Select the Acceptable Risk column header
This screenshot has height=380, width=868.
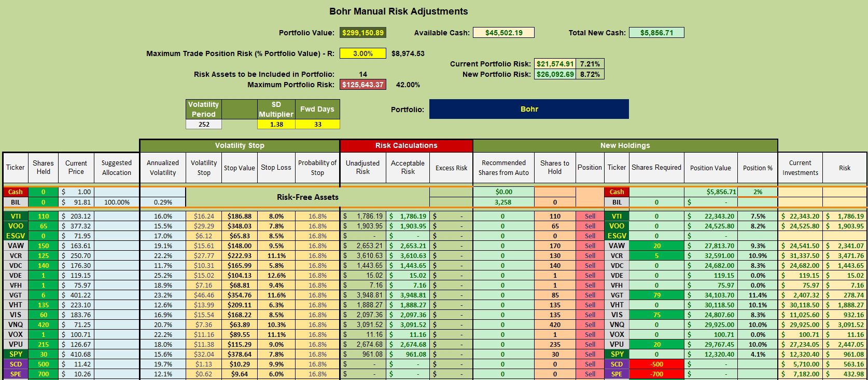[408, 168]
